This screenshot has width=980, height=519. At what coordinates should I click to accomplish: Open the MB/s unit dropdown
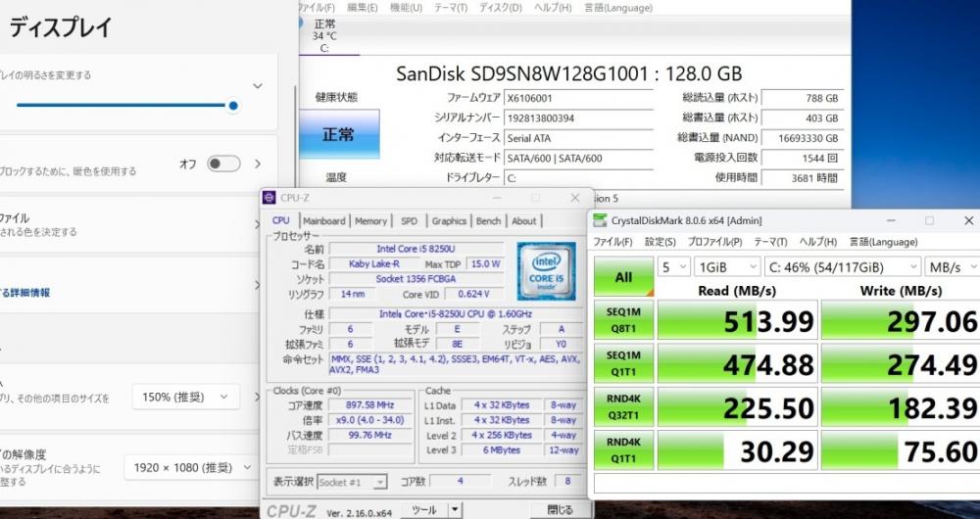(953, 267)
